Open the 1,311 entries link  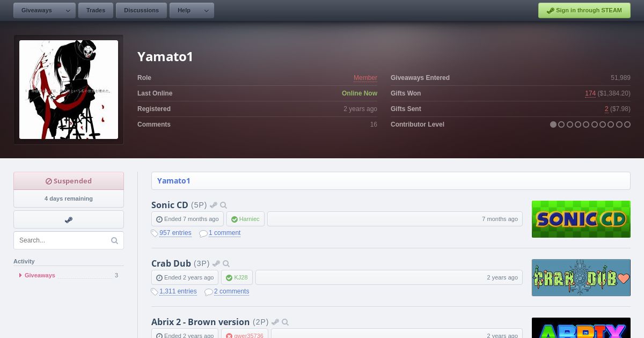[x=178, y=291]
